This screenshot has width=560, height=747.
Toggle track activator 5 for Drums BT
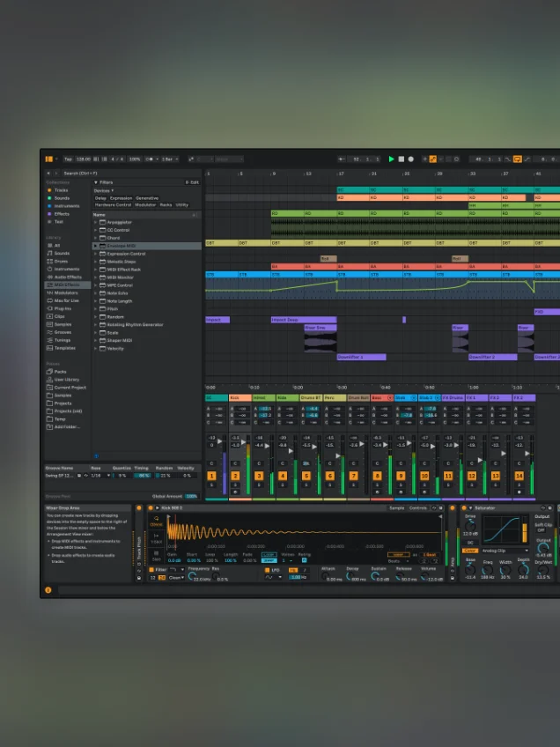[306, 476]
